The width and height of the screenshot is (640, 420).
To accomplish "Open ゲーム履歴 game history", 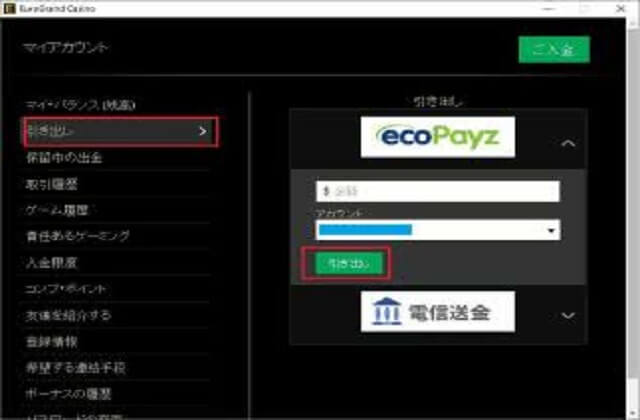I will 57,209.
